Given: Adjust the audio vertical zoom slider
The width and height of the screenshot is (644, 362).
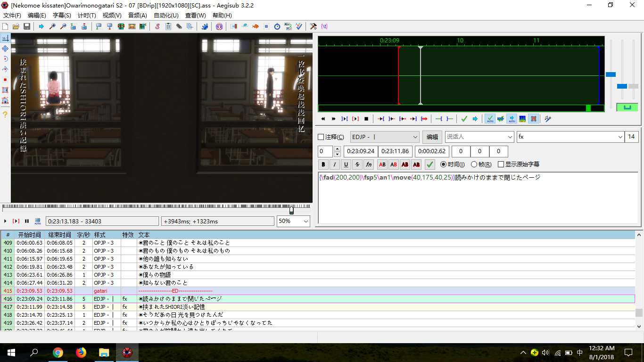Looking at the screenshot, I should (622, 86).
